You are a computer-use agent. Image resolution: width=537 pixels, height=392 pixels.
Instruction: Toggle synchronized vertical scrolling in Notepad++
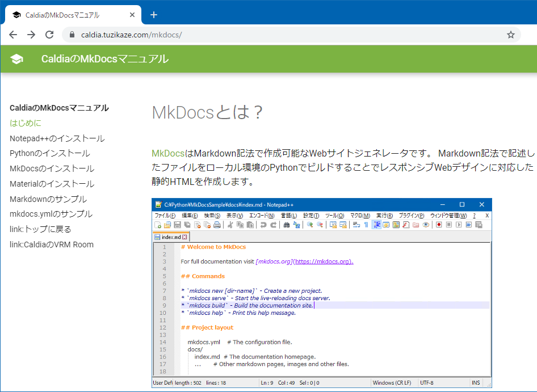[x=333, y=225]
